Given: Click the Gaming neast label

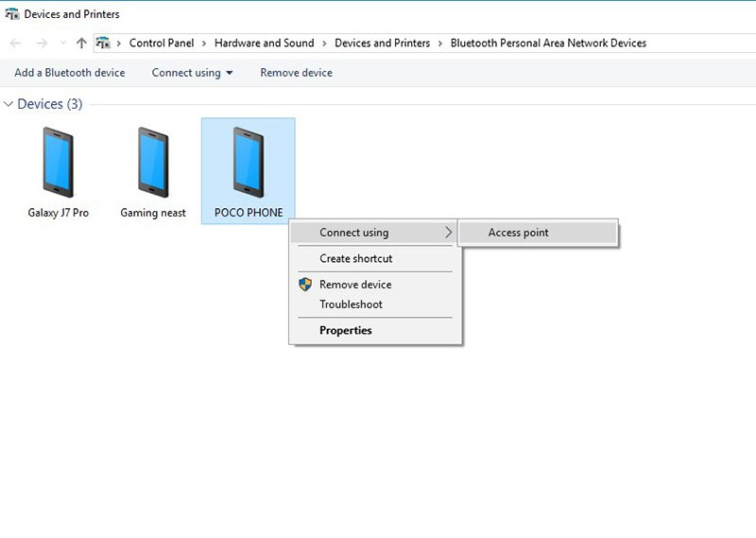Looking at the screenshot, I should click(x=153, y=213).
